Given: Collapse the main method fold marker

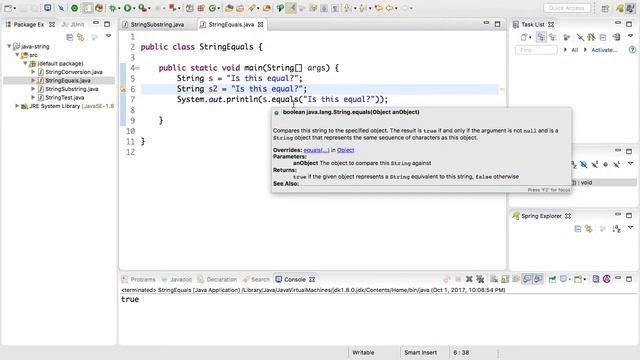Looking at the screenshot, I should 138,68.
